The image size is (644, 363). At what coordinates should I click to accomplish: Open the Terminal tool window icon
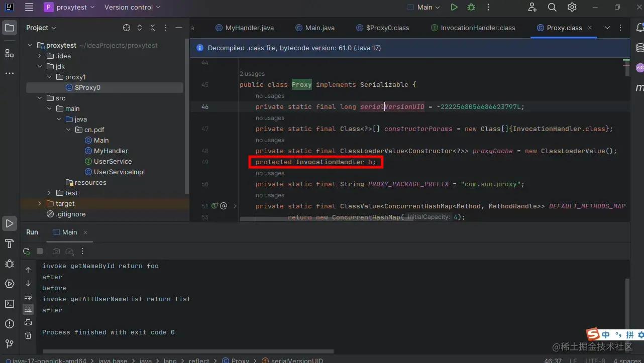[9, 303]
